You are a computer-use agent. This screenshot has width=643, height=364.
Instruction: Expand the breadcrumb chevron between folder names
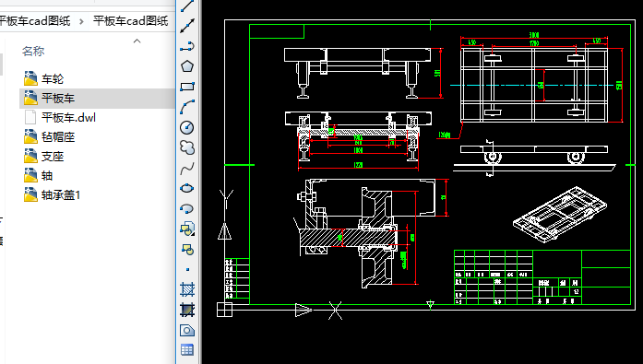click(81, 21)
